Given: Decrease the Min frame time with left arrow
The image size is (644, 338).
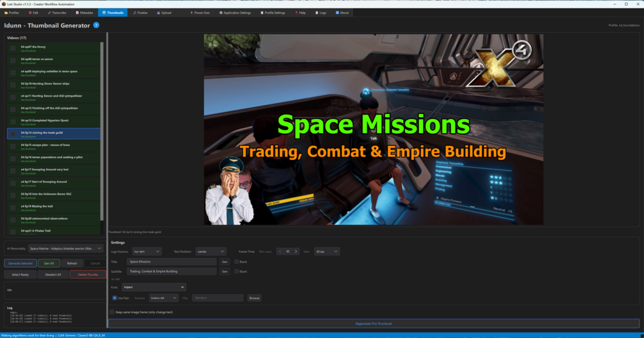Looking at the screenshot, I should pyautogui.click(x=280, y=252).
